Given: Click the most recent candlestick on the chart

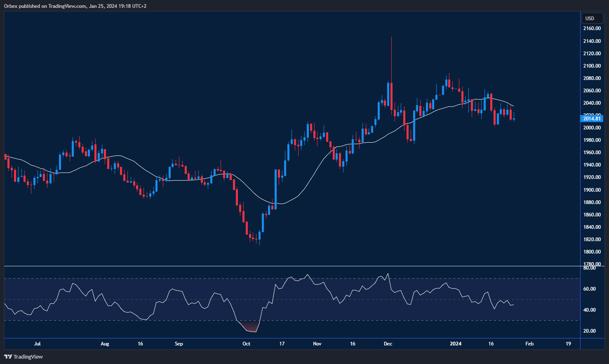Looking at the screenshot, I should (x=514, y=119).
